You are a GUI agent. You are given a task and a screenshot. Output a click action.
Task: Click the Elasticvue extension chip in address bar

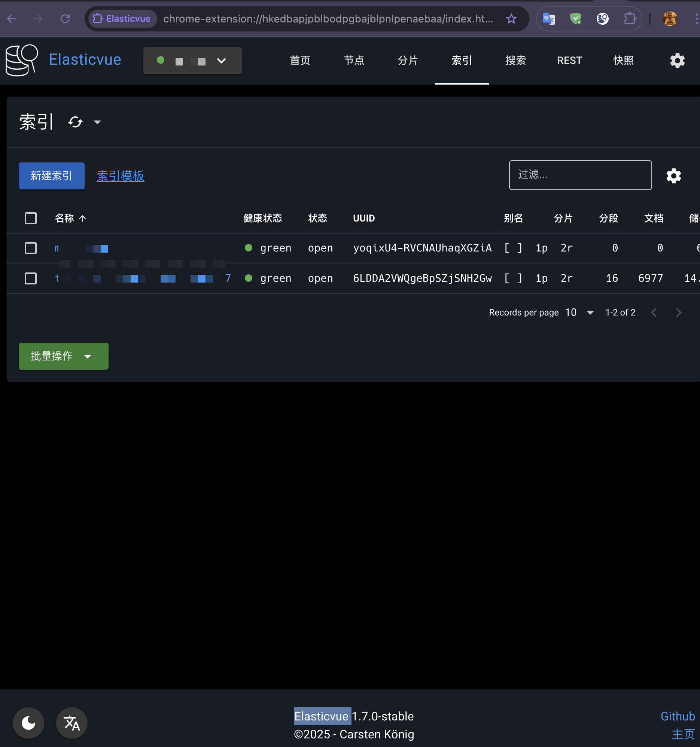coord(122,18)
